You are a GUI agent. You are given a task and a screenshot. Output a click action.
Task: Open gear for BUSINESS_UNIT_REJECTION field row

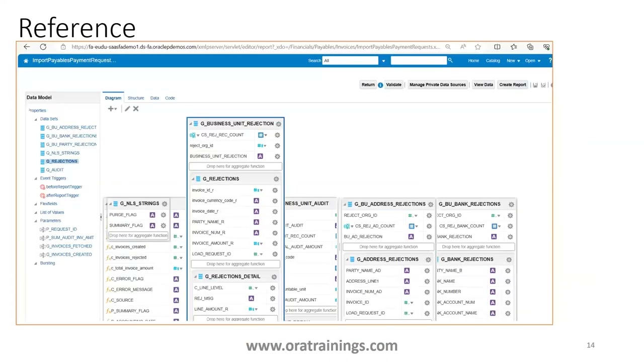[277, 156]
